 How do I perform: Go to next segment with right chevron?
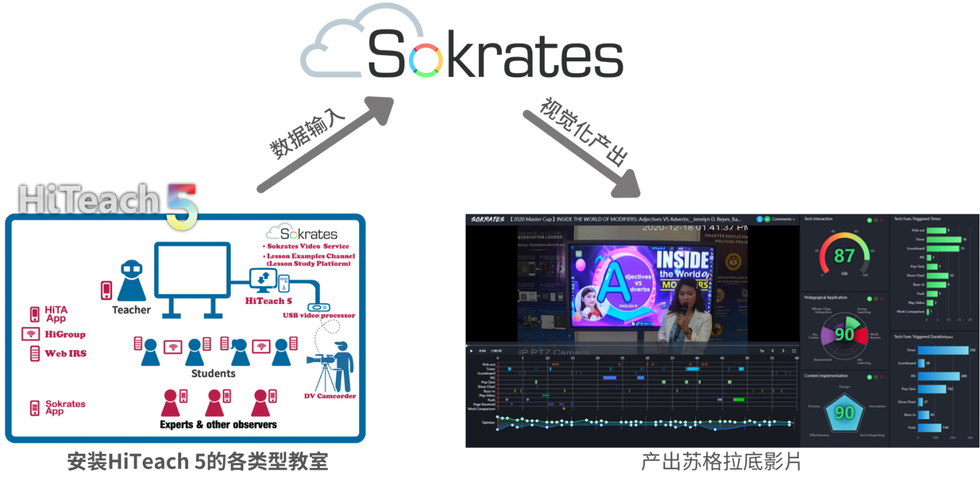coord(783,351)
